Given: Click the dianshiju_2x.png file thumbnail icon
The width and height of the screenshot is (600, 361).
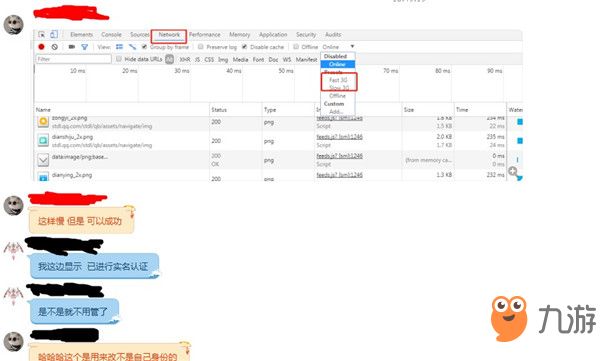Looking at the screenshot, I should [x=43, y=141].
